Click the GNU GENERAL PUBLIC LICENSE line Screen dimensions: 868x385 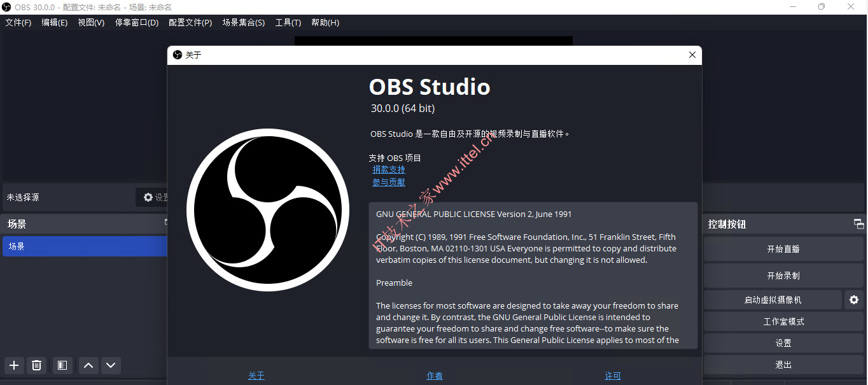474,214
